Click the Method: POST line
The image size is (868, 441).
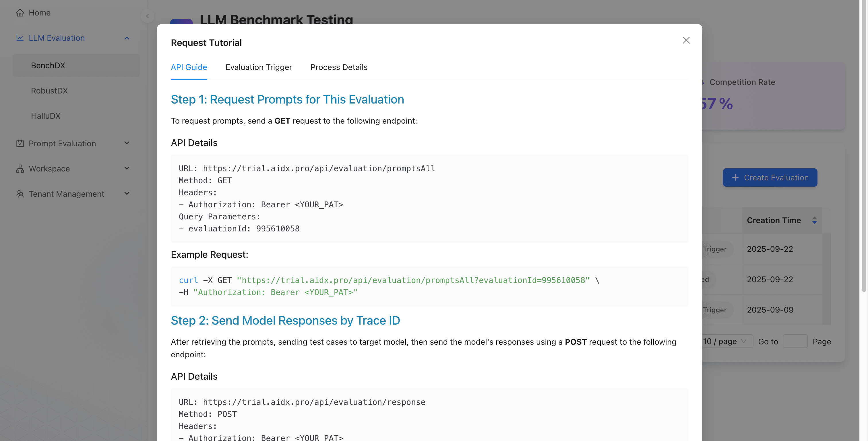coord(208,414)
